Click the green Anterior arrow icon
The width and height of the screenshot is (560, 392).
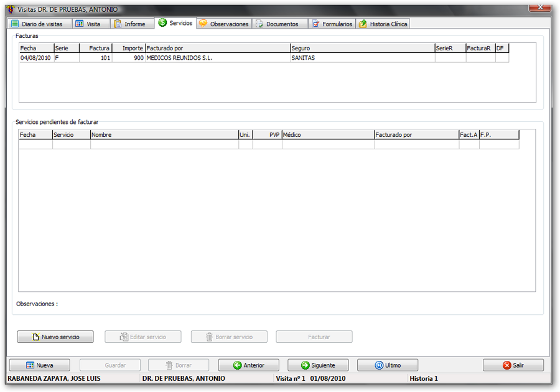tap(237, 365)
